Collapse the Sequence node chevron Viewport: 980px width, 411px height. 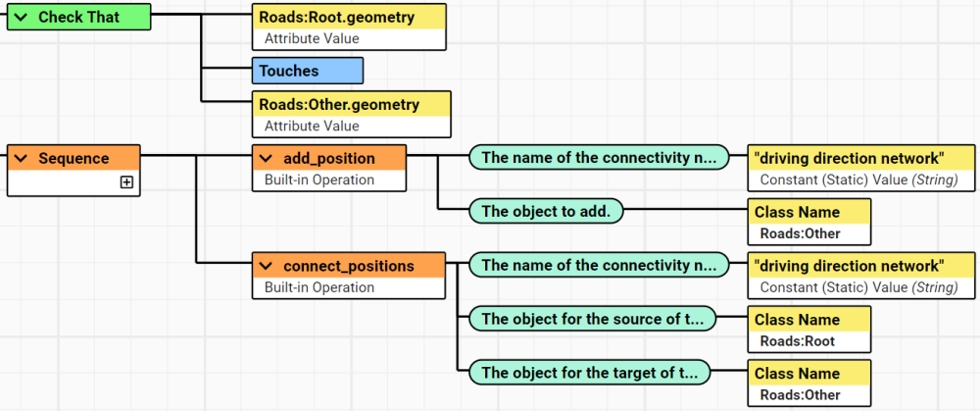[x=20, y=159]
